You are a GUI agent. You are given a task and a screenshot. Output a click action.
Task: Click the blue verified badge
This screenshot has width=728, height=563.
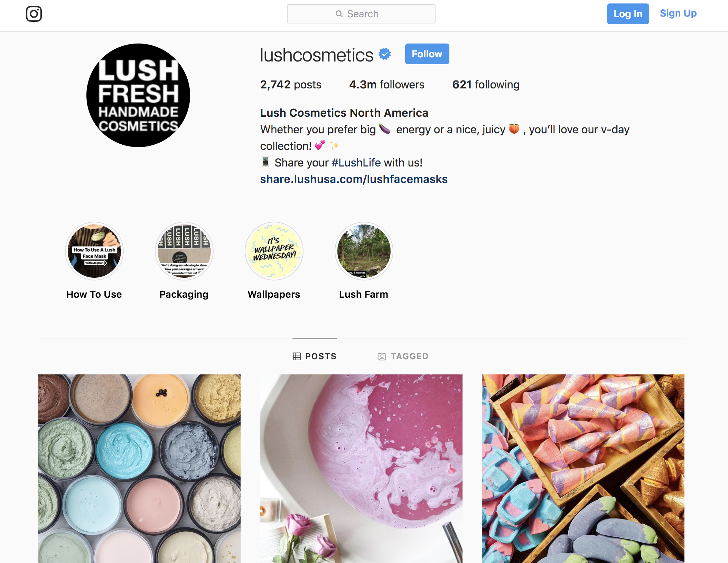tap(385, 54)
